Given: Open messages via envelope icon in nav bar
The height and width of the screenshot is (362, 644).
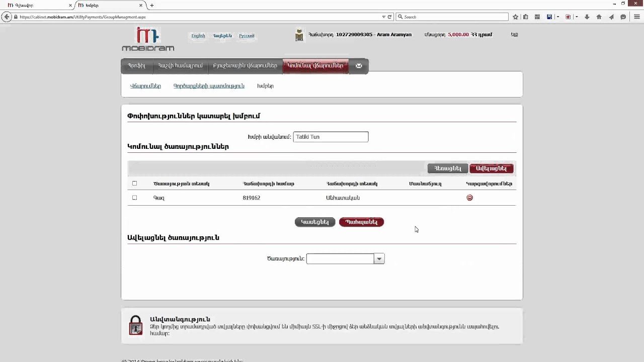Looking at the screenshot, I should [359, 66].
